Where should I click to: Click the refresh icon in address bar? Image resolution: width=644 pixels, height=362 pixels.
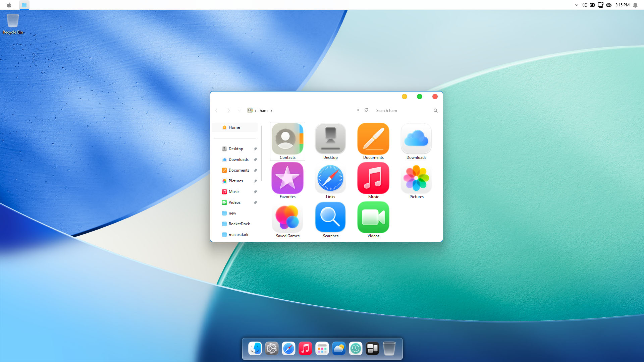pyautogui.click(x=366, y=110)
